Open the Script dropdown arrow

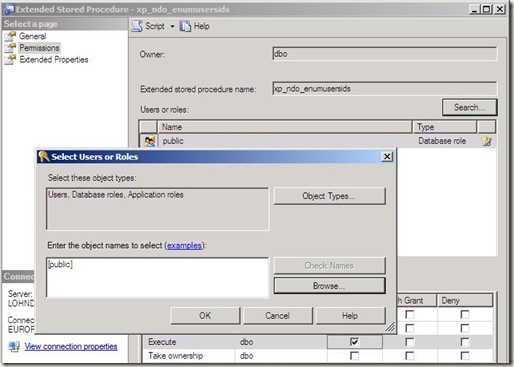pyautogui.click(x=172, y=26)
